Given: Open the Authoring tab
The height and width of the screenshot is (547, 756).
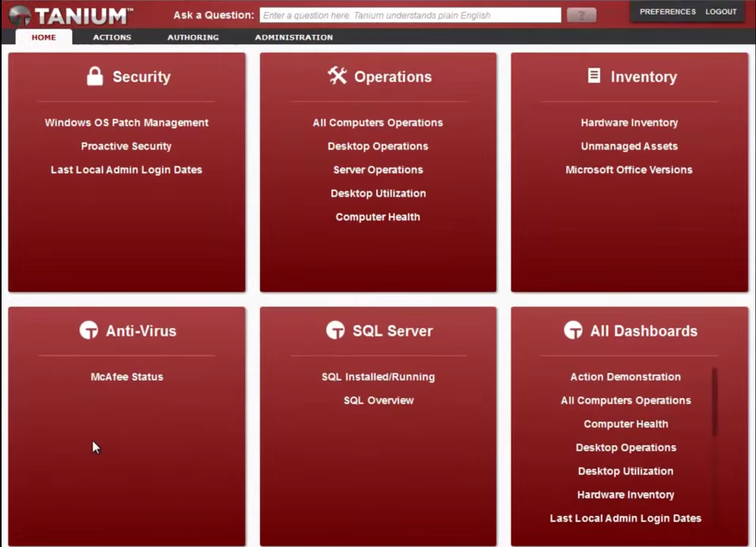Looking at the screenshot, I should [x=193, y=37].
